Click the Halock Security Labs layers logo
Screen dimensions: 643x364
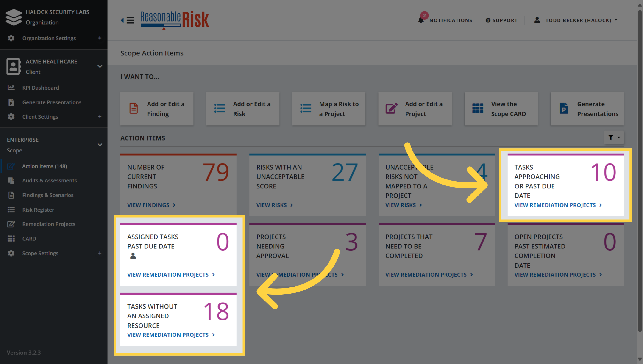coord(14,17)
